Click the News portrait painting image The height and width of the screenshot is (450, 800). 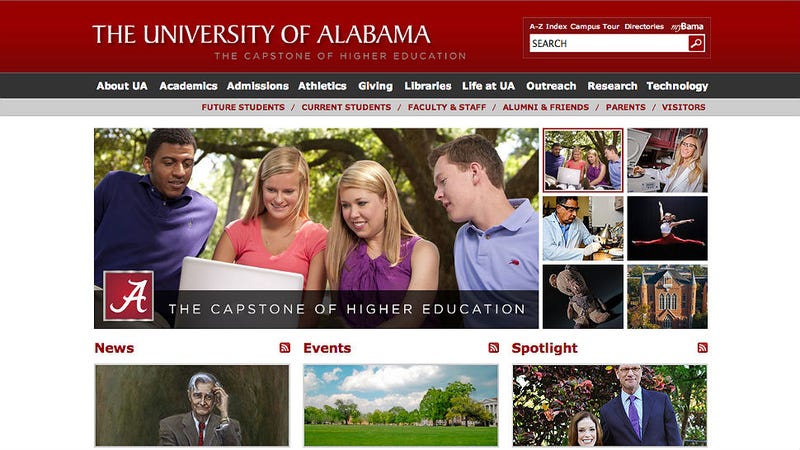click(192, 406)
